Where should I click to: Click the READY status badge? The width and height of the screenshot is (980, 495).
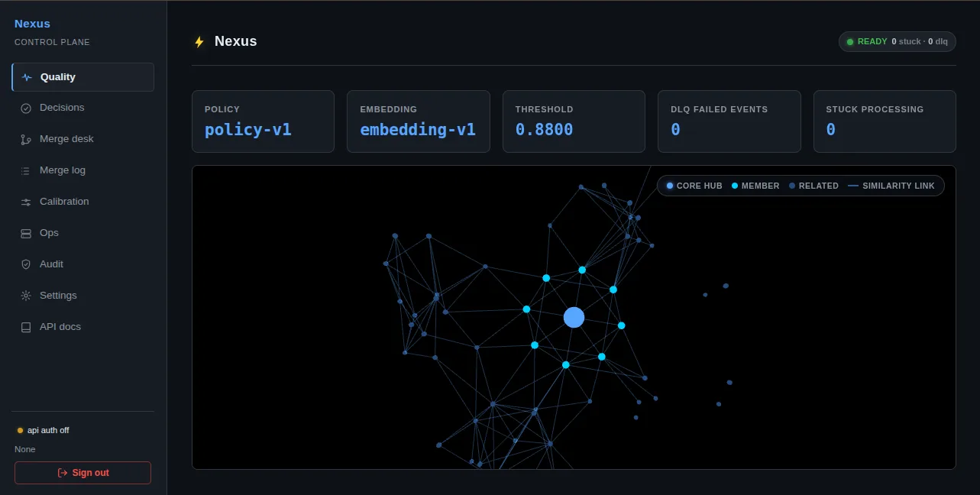coord(898,41)
